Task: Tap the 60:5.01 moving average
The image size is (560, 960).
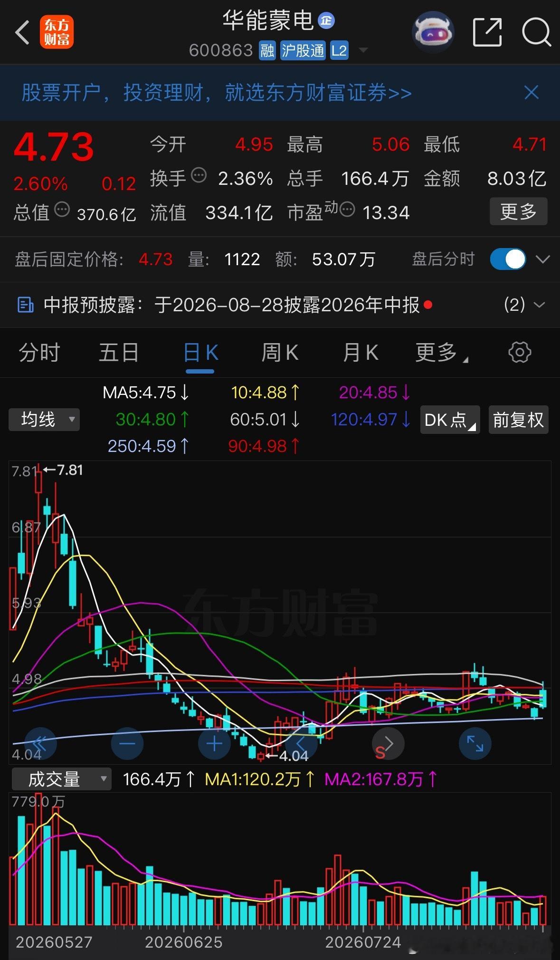Action: coord(265,420)
